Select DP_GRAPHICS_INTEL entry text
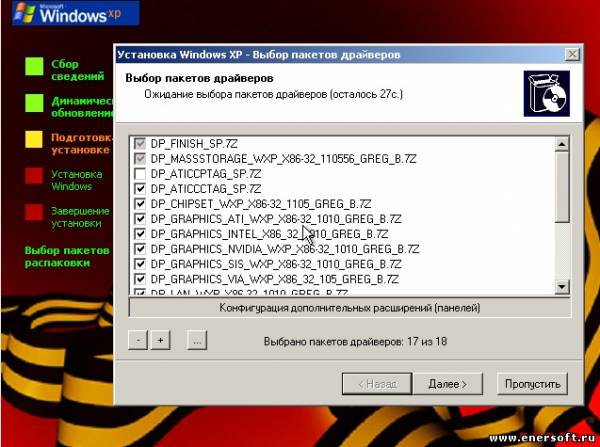Image resolution: width=600 pixels, height=447 pixels. click(x=269, y=234)
